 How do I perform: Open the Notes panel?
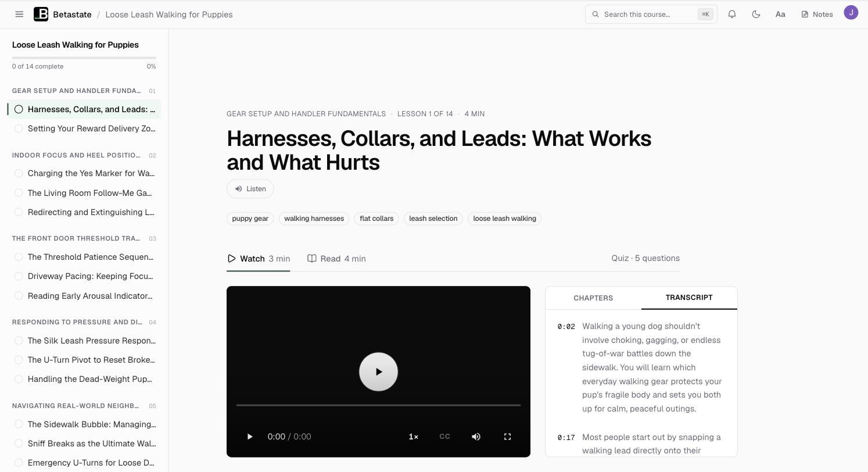817,15
